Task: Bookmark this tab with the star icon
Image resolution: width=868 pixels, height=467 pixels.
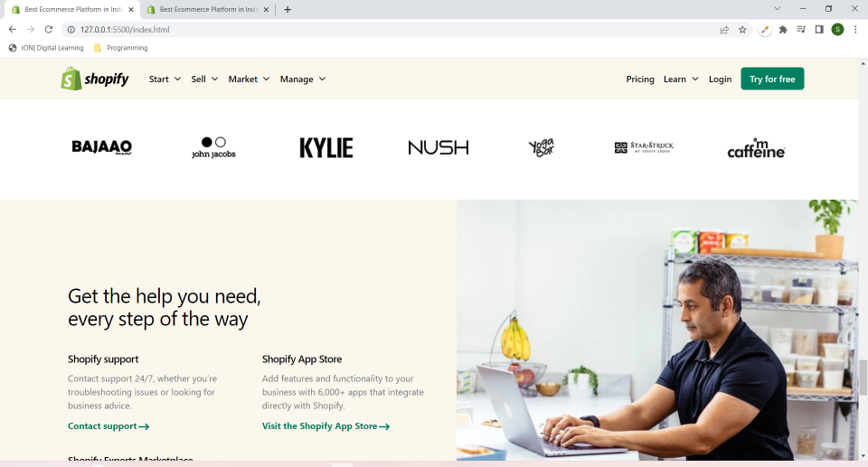Action: pyautogui.click(x=742, y=29)
